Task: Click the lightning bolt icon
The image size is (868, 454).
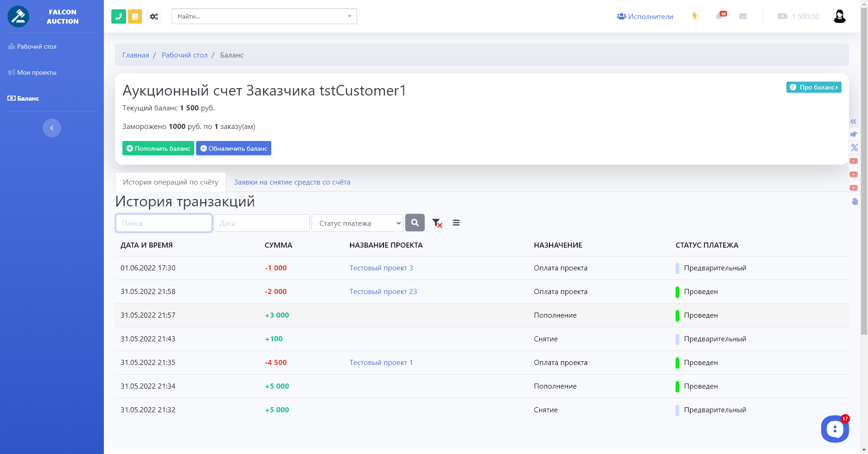Action: pos(695,16)
